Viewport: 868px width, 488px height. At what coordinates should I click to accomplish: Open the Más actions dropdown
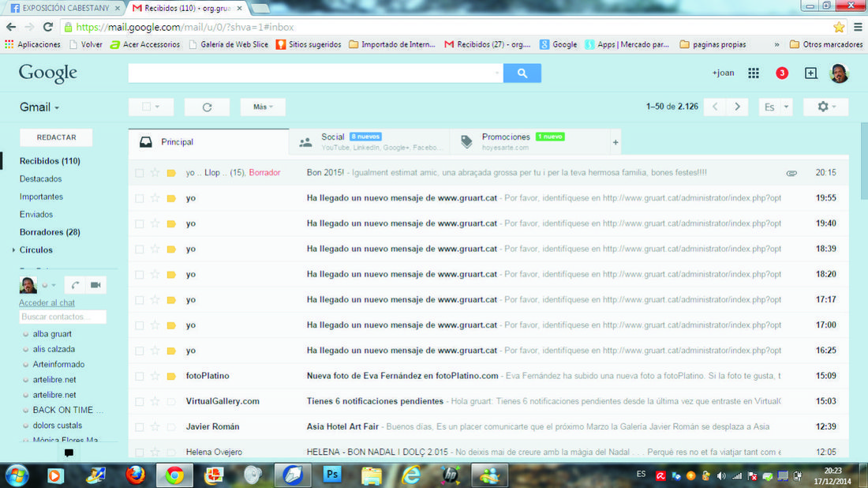263,107
